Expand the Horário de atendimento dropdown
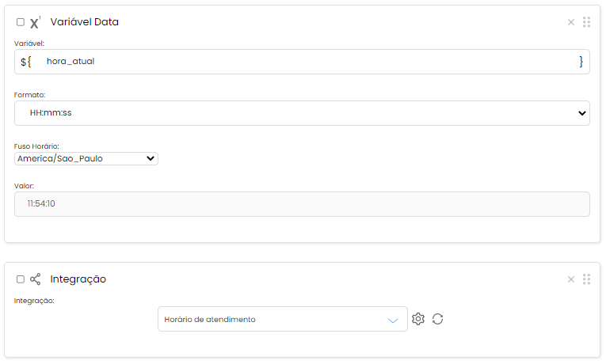 (283, 319)
